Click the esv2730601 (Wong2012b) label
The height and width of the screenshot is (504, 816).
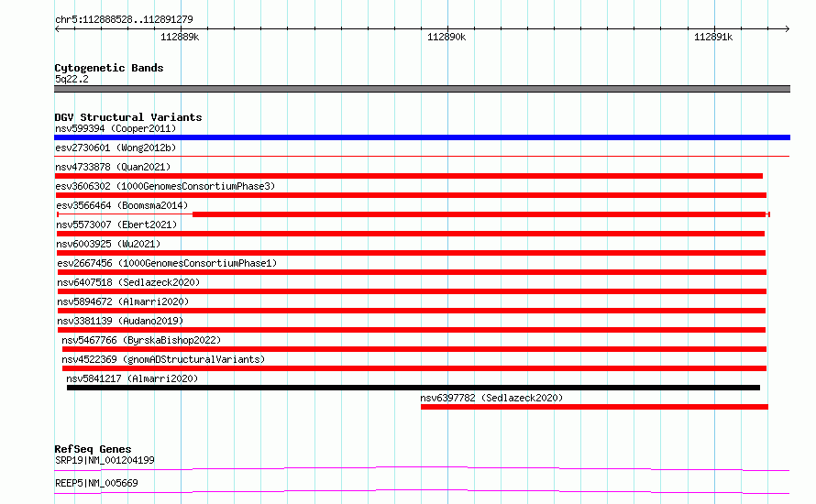(x=116, y=148)
